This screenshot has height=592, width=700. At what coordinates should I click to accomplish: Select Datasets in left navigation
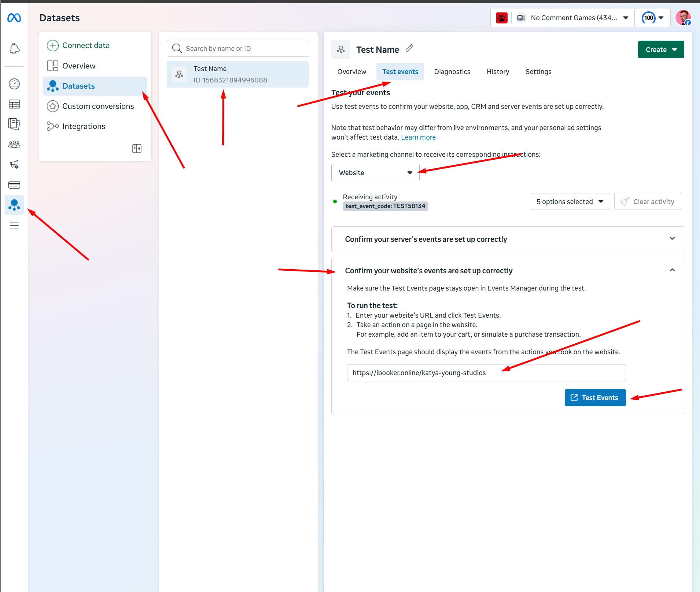(95, 86)
